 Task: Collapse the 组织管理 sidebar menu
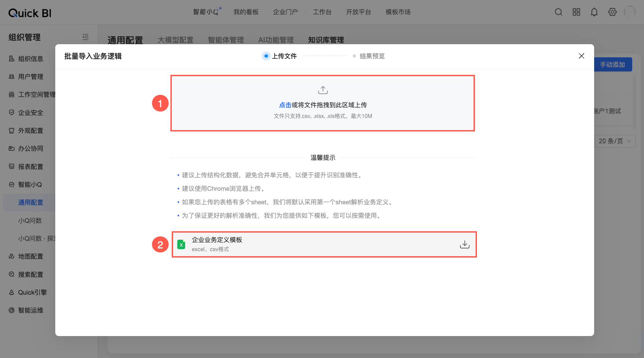click(86, 37)
